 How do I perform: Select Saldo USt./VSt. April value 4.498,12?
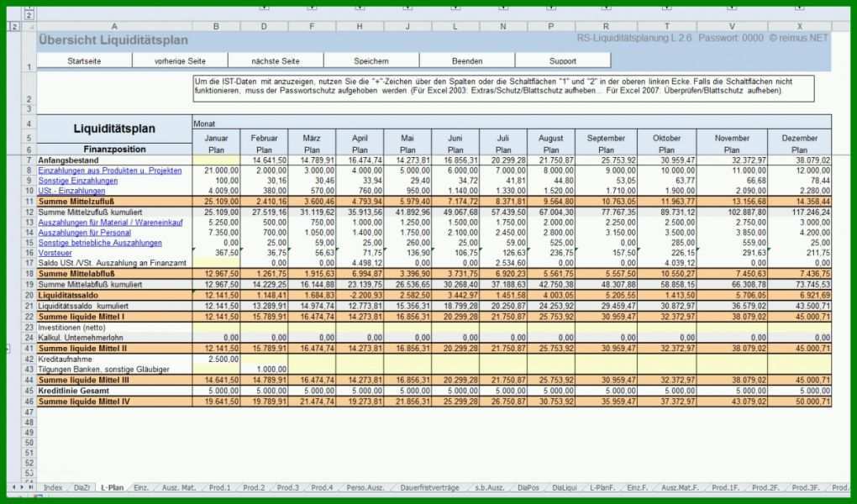click(360, 264)
